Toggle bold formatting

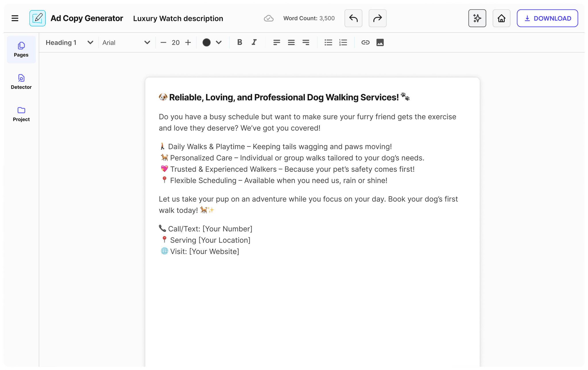[x=240, y=42]
